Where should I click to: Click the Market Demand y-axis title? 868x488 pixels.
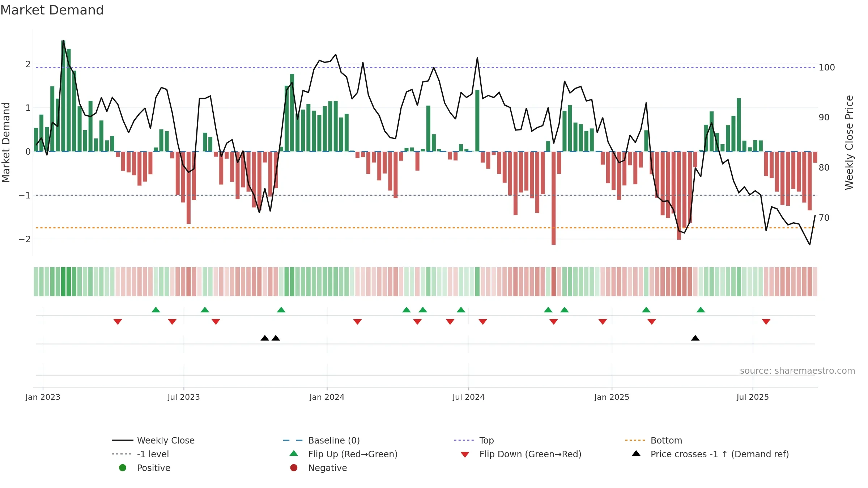6,142
